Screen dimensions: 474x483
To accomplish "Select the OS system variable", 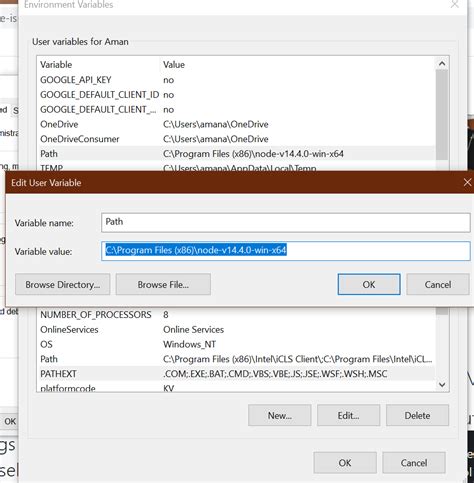I will click(x=236, y=344).
